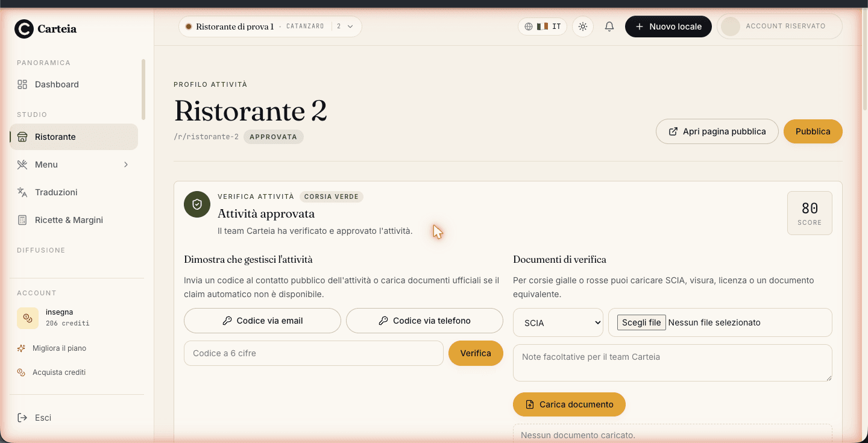Click the main page vertical scrollbar

864,59
